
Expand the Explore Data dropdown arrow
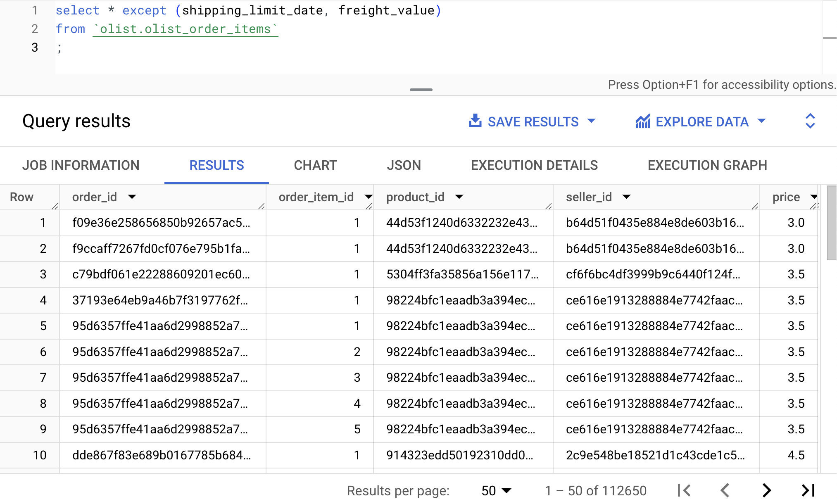[762, 121]
